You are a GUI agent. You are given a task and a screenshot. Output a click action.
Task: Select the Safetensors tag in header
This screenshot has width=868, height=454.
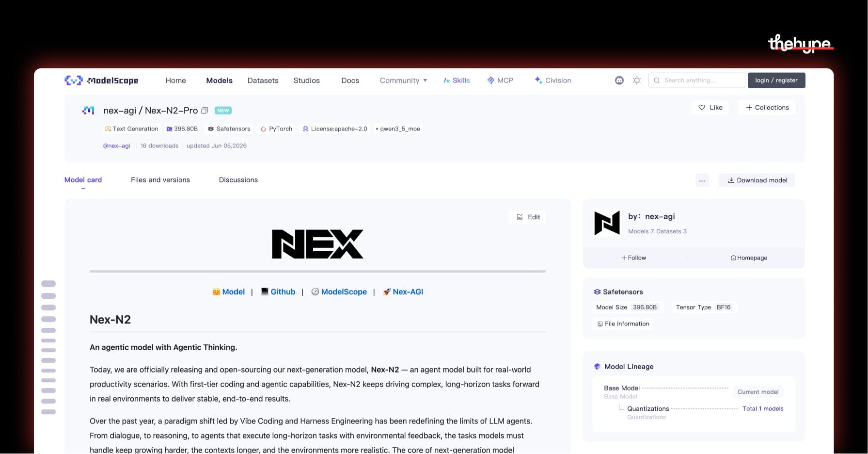229,129
